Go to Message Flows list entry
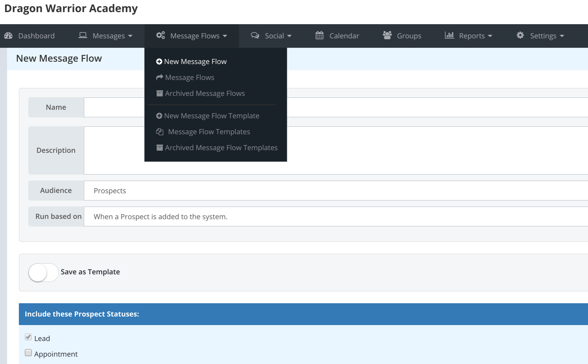 click(189, 78)
